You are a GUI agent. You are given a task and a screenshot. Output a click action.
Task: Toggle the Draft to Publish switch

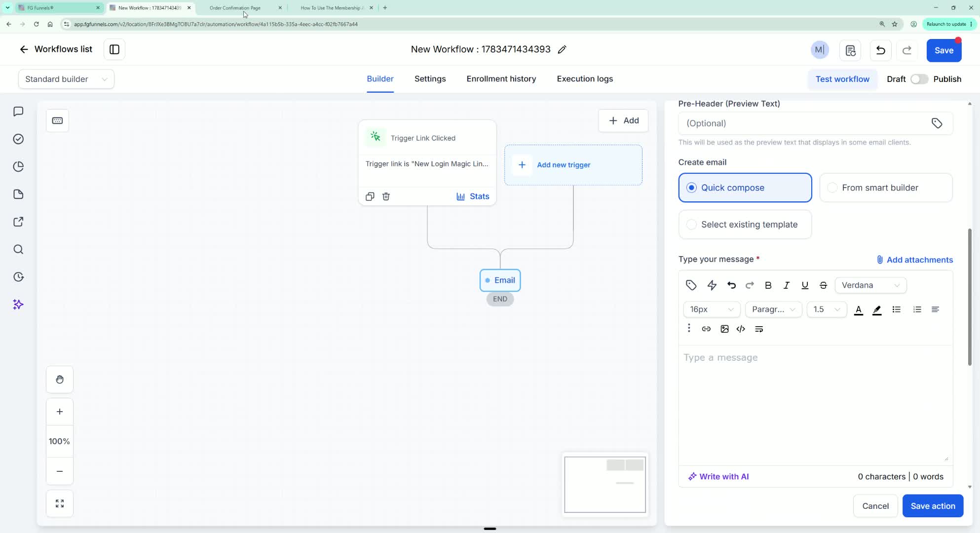point(919,79)
